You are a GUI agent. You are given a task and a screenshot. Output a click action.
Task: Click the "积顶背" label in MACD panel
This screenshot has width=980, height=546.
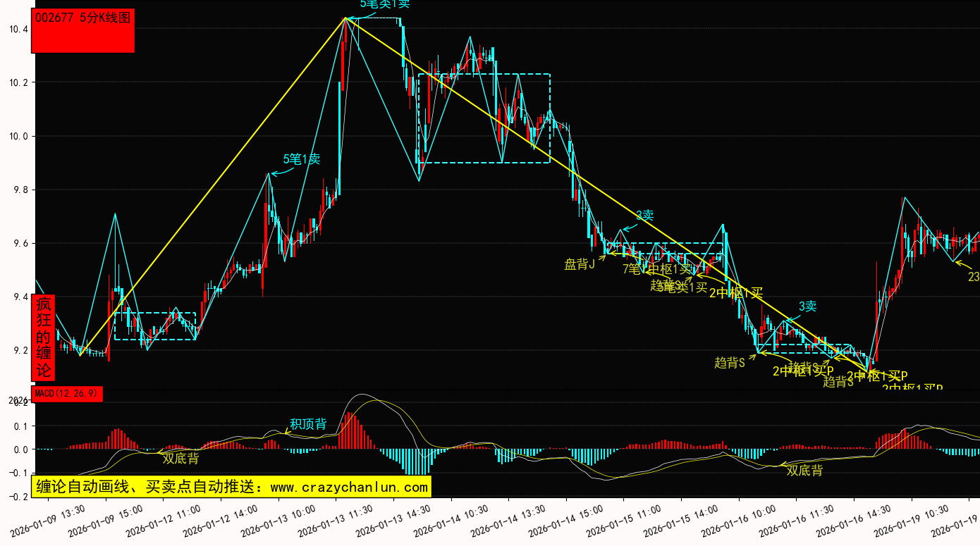pos(308,424)
